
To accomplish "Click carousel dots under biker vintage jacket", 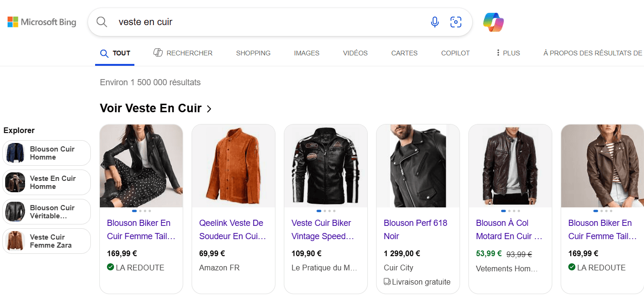I will pos(326,211).
